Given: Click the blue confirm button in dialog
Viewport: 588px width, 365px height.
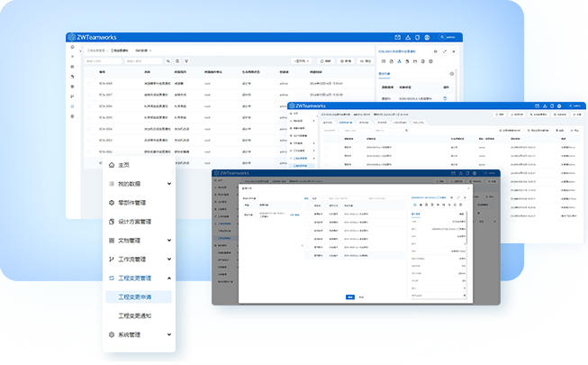Looking at the screenshot, I should pyautogui.click(x=348, y=296).
